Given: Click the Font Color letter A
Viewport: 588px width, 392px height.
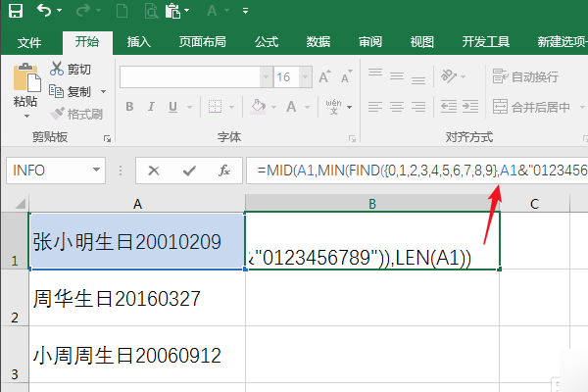Looking at the screenshot, I should click(x=291, y=107).
